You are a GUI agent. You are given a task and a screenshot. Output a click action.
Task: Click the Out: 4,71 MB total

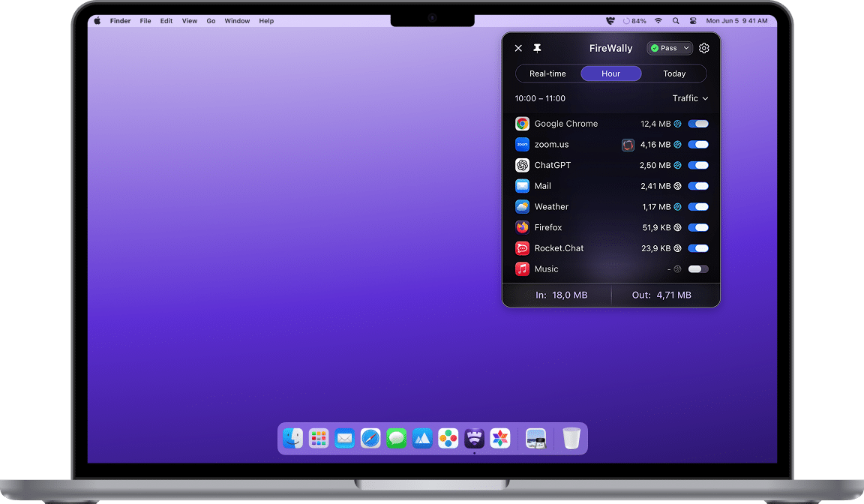point(661,295)
